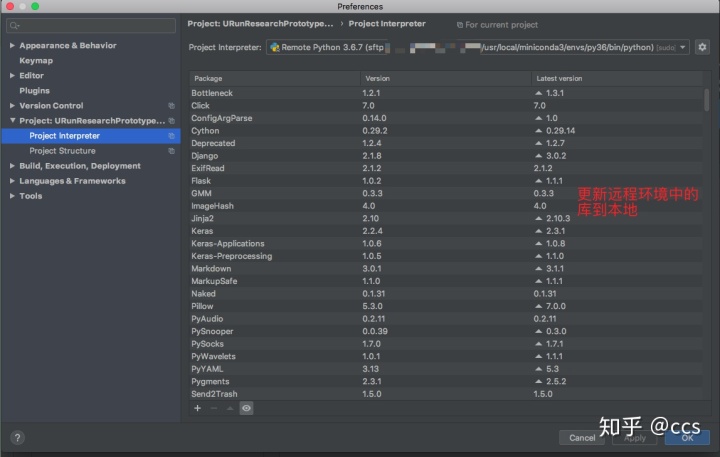Image resolution: width=720 pixels, height=457 pixels.
Task: Select the ExifRead package row
Action: coord(446,168)
